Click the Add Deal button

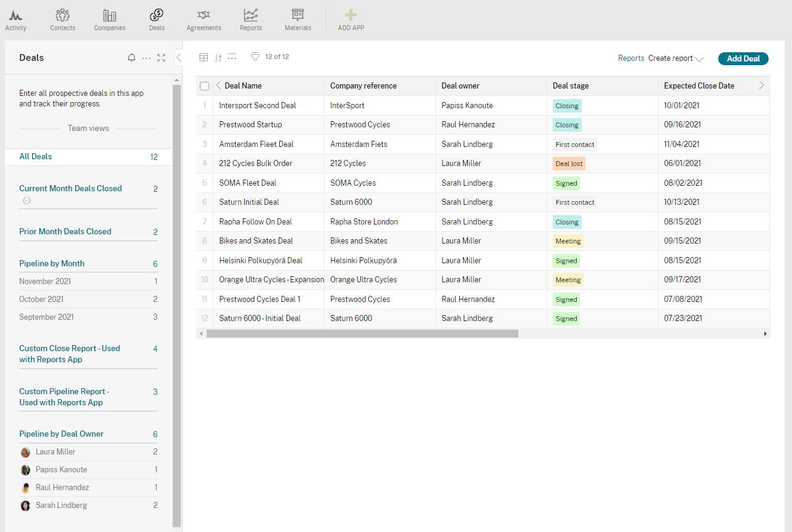(x=743, y=58)
